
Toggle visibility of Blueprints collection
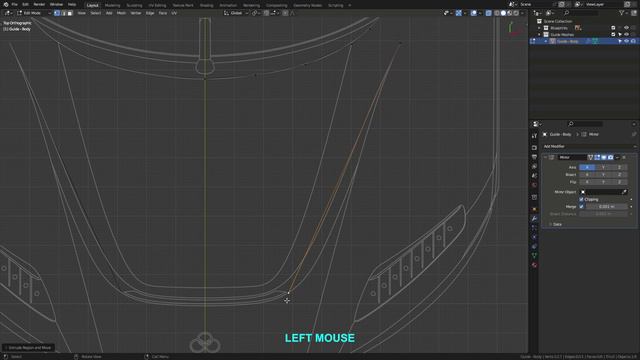point(627,28)
